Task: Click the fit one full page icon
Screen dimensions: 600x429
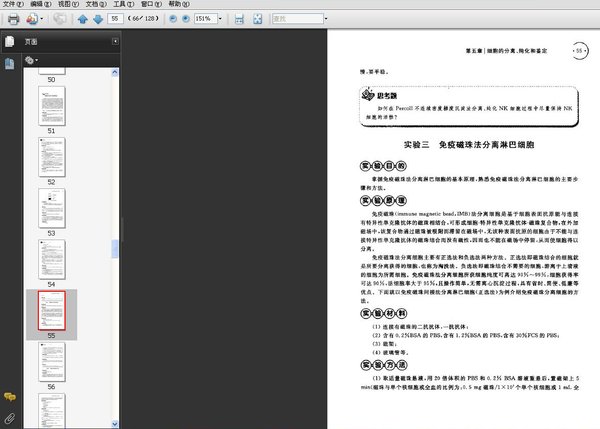Action: coord(257,19)
